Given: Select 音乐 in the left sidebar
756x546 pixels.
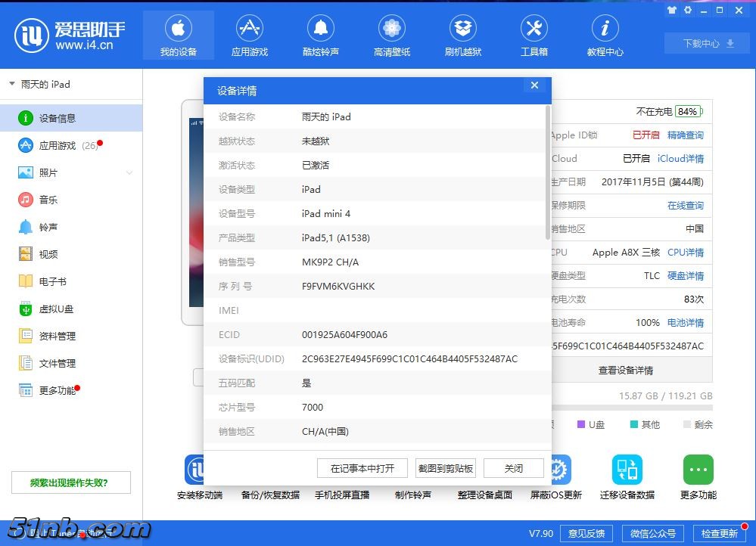Looking at the screenshot, I should (x=48, y=200).
